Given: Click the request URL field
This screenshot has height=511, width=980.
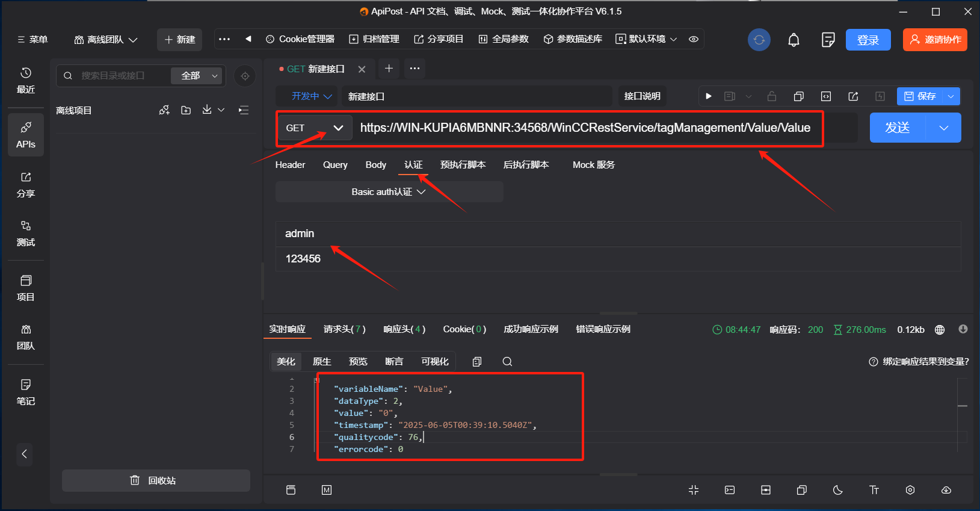Looking at the screenshot, I should (x=605, y=128).
